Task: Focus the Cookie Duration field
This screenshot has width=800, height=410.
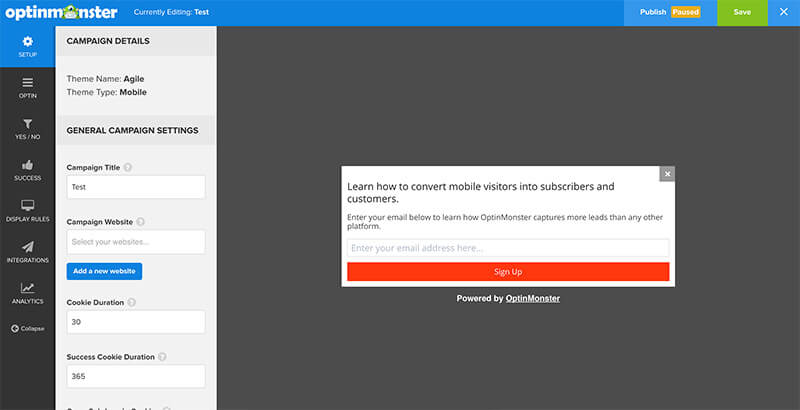Action: [x=136, y=322]
